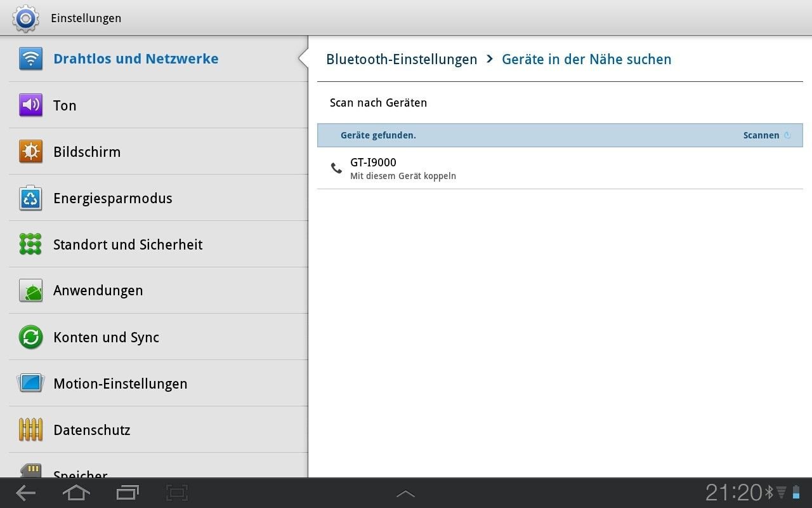
Task: Tap the fence icon for Datenschutz
Action: (x=30, y=429)
